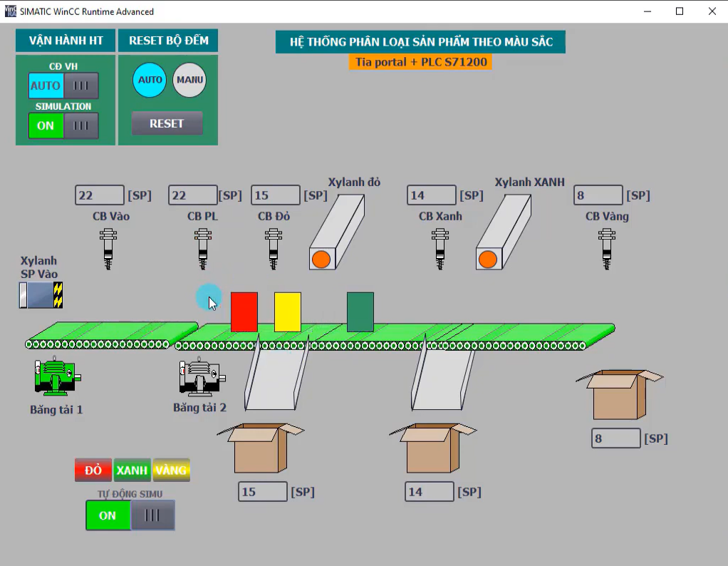
Task: Click the Băng tải 2 label
Action: pyautogui.click(x=199, y=408)
